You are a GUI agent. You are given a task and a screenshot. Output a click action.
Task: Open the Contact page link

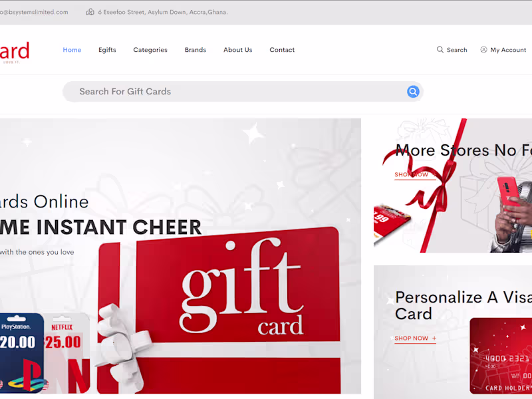coord(282,50)
